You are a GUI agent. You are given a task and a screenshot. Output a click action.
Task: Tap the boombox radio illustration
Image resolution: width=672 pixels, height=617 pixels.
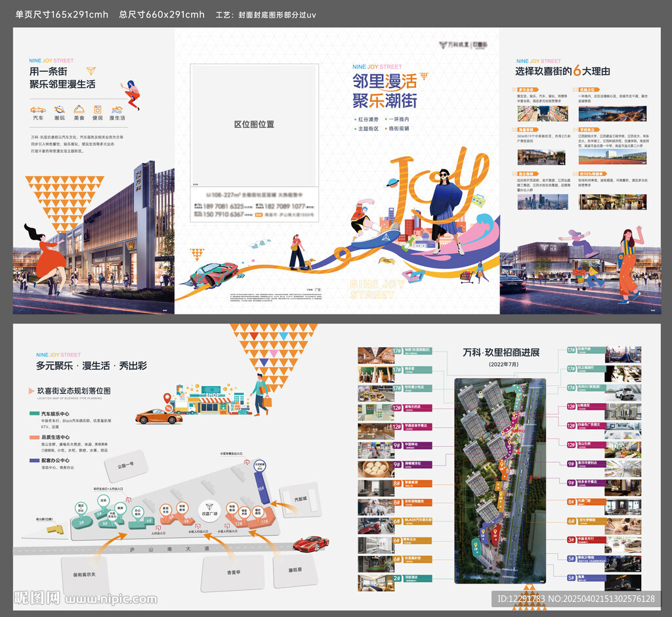pyautogui.click(x=478, y=200)
